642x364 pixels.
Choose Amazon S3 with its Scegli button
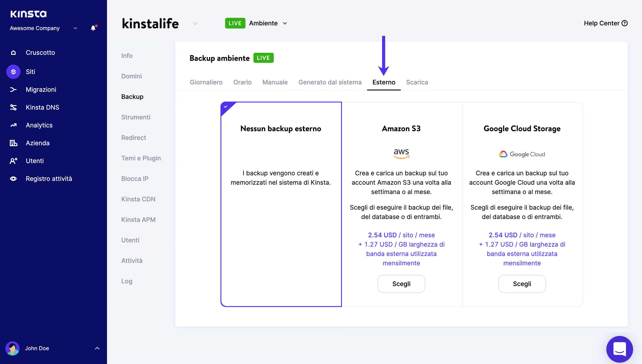401,284
